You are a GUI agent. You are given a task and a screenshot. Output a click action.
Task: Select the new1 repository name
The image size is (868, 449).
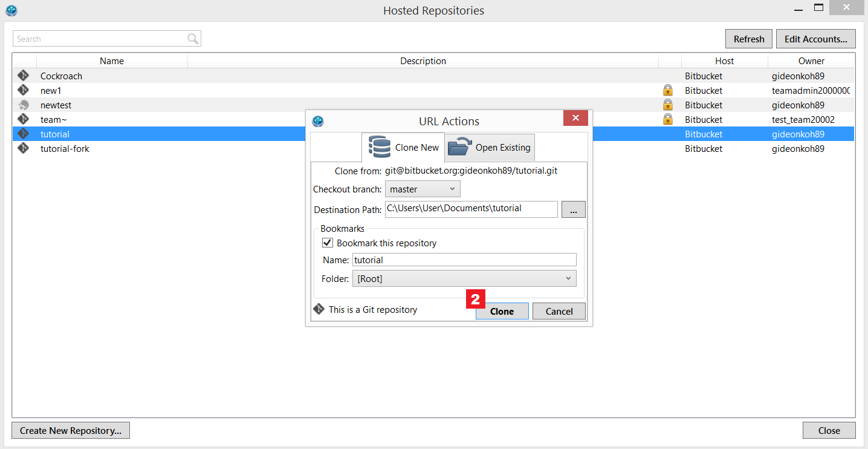[x=51, y=90]
